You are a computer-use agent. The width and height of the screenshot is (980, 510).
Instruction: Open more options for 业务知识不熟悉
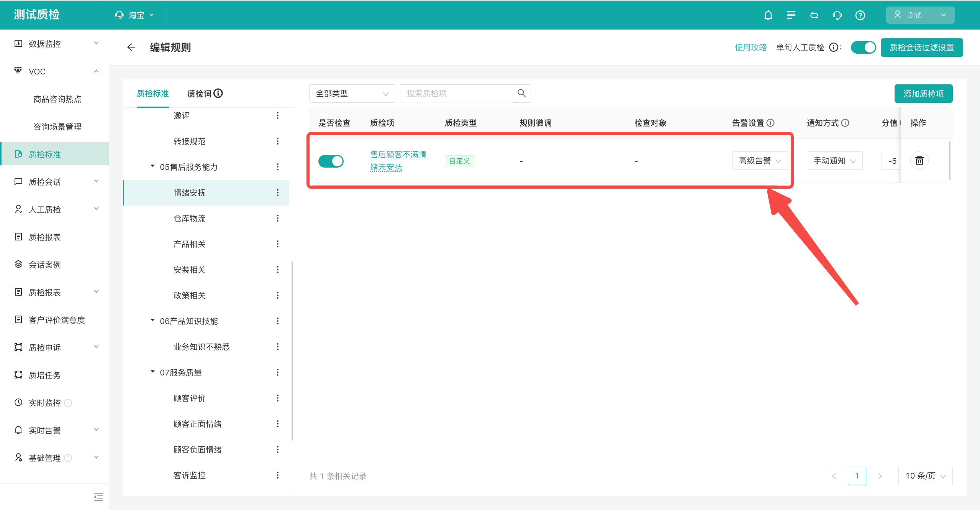tap(278, 347)
